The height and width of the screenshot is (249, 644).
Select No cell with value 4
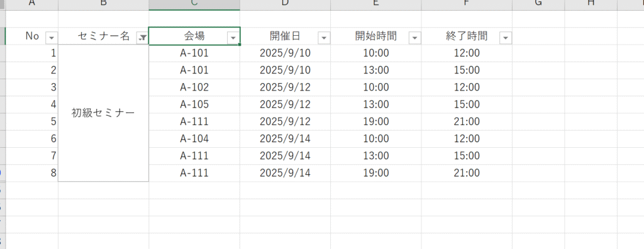pos(31,104)
